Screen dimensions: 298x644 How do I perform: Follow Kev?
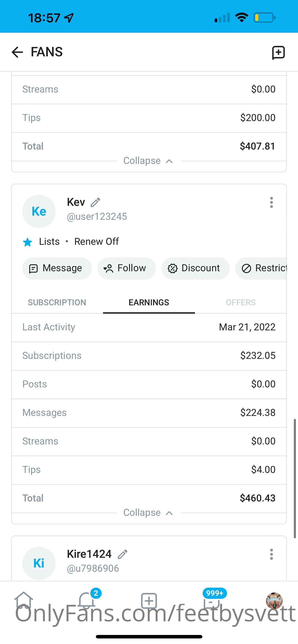(127, 268)
